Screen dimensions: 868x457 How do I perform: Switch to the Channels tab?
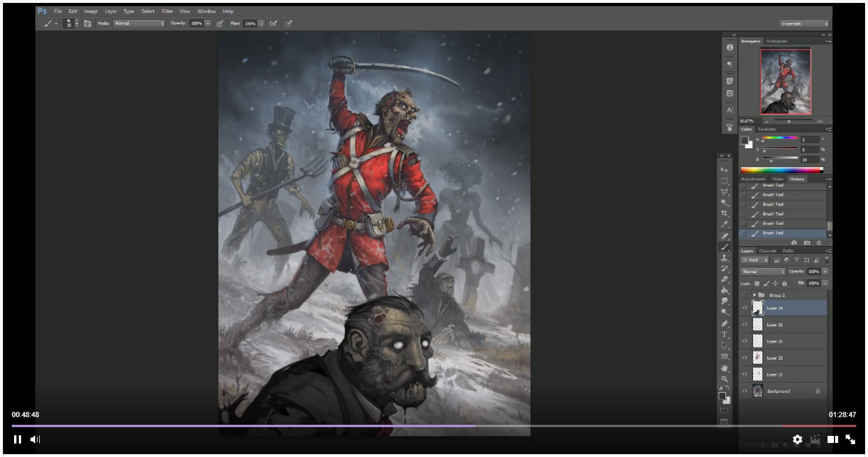coord(768,251)
